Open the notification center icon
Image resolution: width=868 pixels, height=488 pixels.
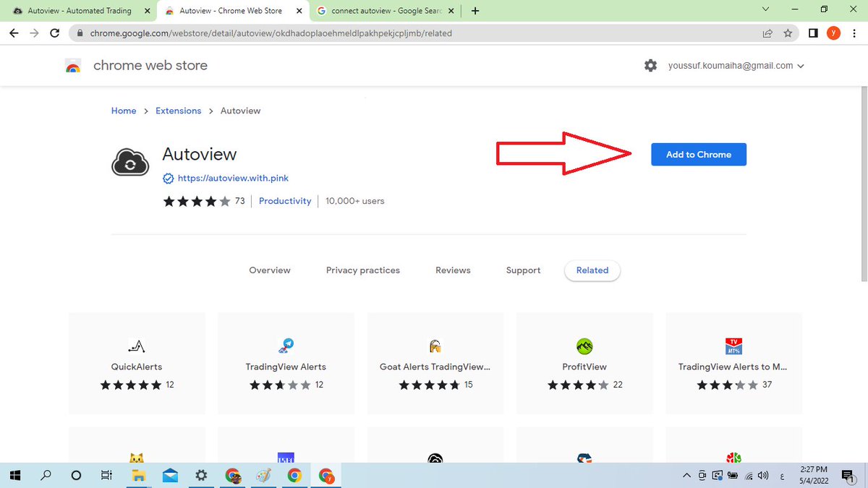click(848, 476)
